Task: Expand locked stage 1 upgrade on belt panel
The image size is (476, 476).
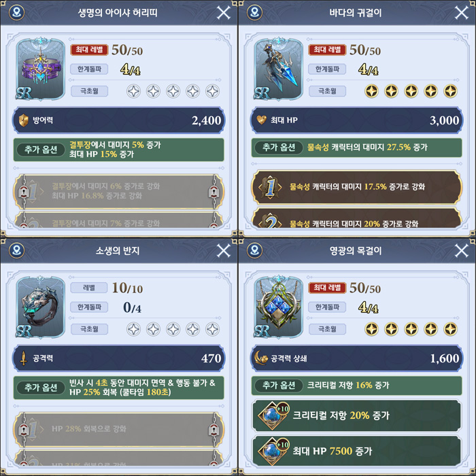Action: click(119, 191)
